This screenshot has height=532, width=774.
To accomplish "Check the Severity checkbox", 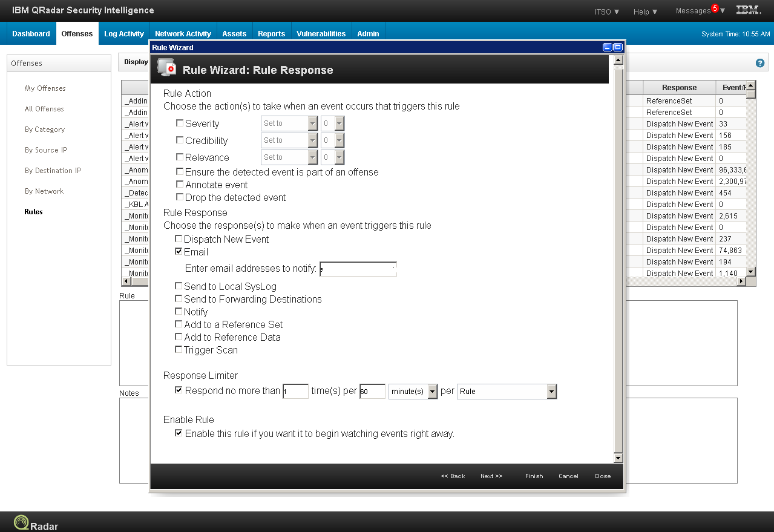I will tap(180, 123).
